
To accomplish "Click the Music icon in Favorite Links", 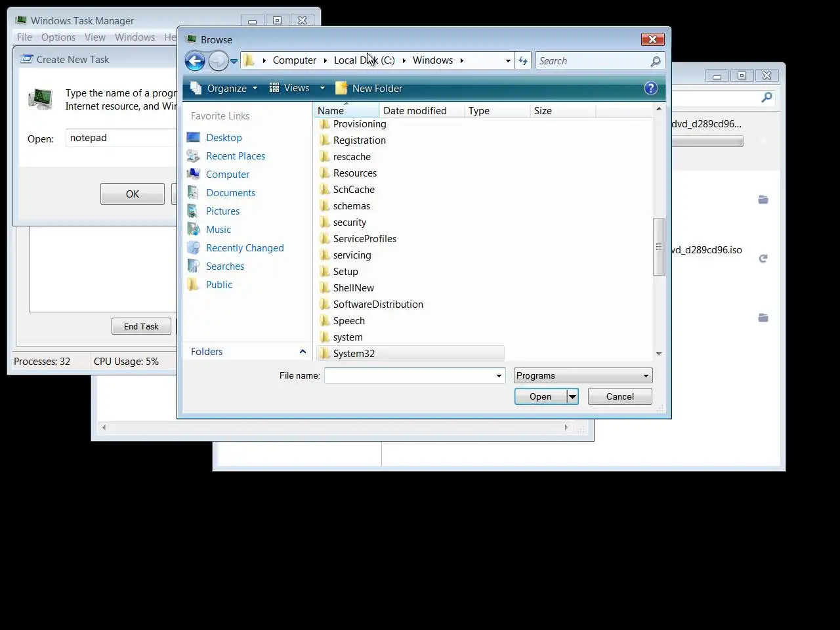I will coord(194,229).
